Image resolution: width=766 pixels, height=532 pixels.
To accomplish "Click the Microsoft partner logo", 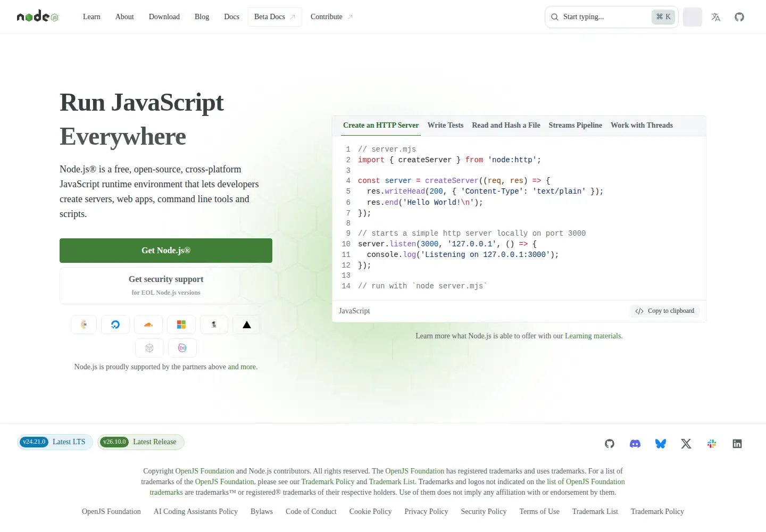I will coord(181,325).
